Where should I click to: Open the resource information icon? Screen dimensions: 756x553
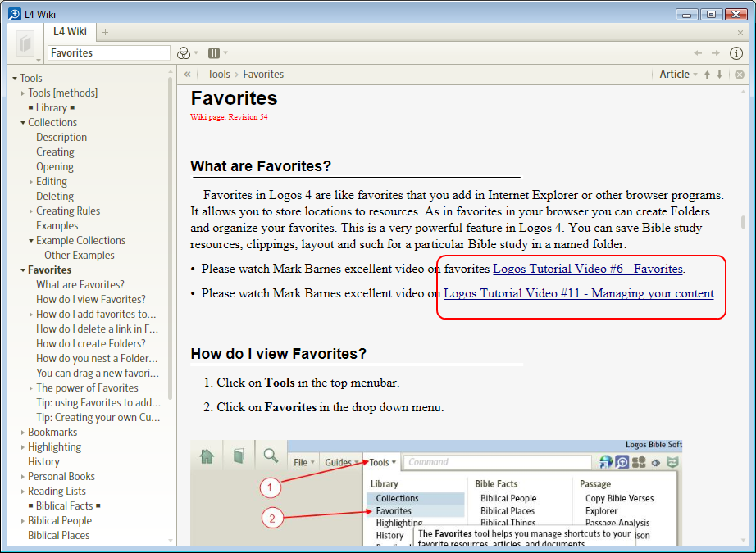(x=736, y=53)
